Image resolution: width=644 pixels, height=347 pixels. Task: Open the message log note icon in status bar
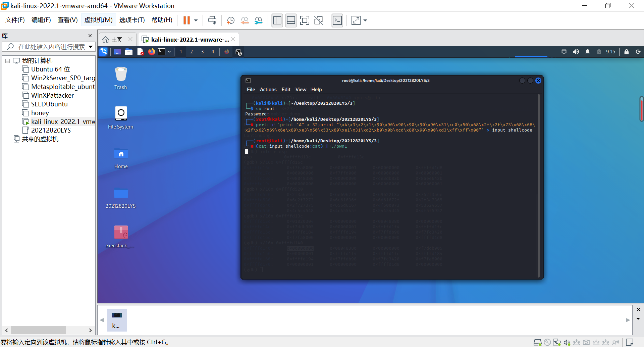pos(630,342)
